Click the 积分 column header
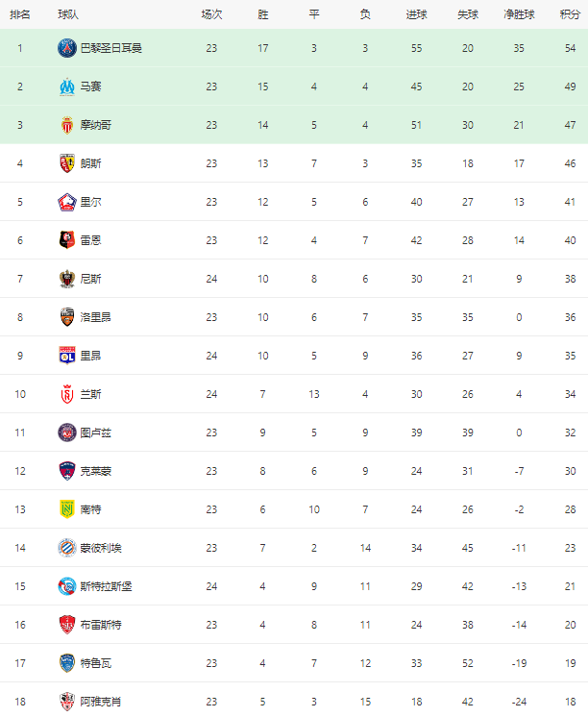This screenshot has height=717, width=588. 569,14
